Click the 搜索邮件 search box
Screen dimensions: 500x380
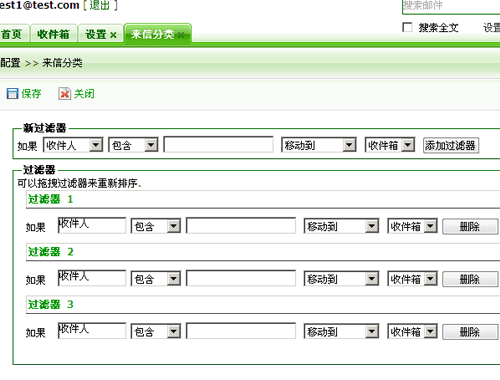[451, 6]
